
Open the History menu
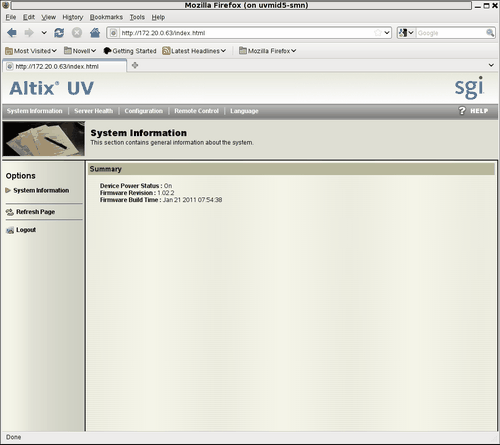point(73,17)
